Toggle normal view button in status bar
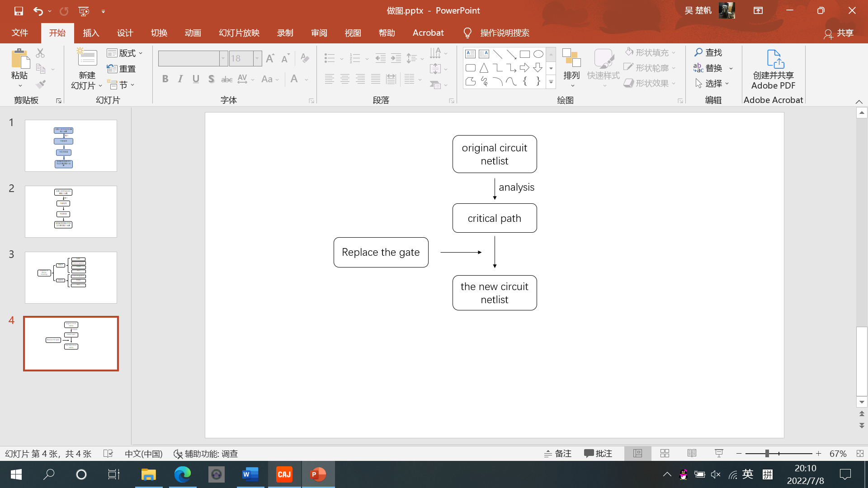Screen dimensions: 868x488 [637, 453]
